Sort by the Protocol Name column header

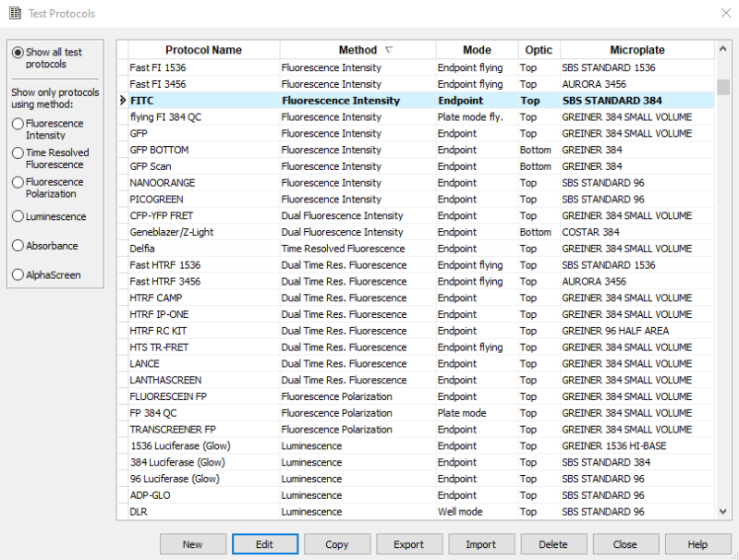203,50
